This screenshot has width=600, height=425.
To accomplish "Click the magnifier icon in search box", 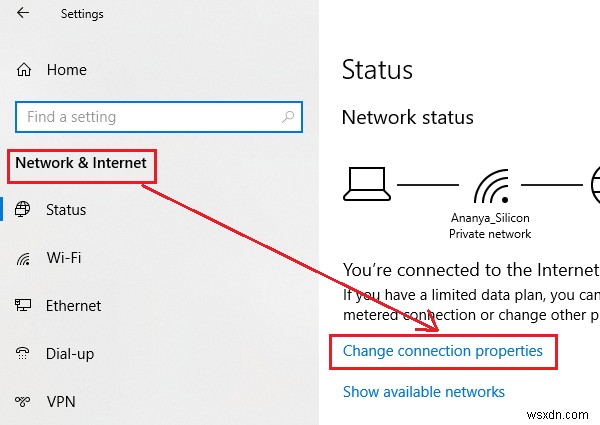I will point(288,117).
